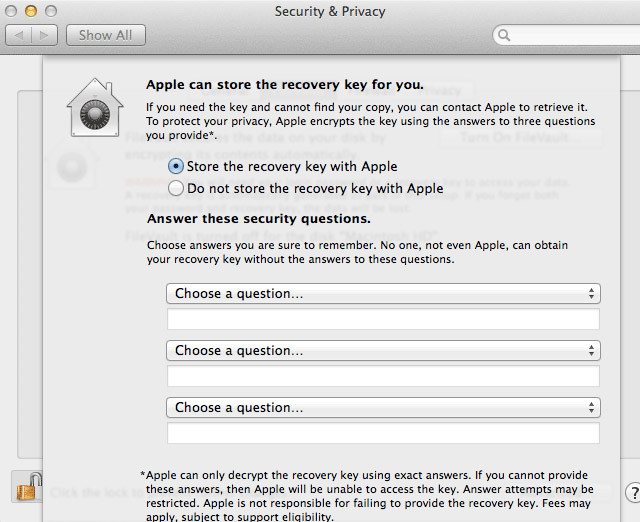640x522 pixels.
Task: Click the FileVault house safe icon
Action: [95, 107]
